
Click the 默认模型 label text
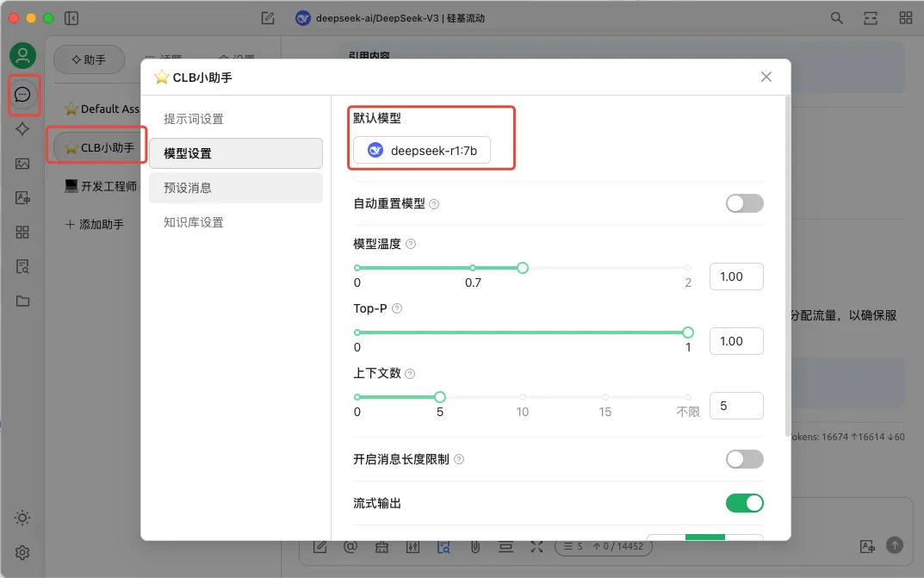click(377, 118)
